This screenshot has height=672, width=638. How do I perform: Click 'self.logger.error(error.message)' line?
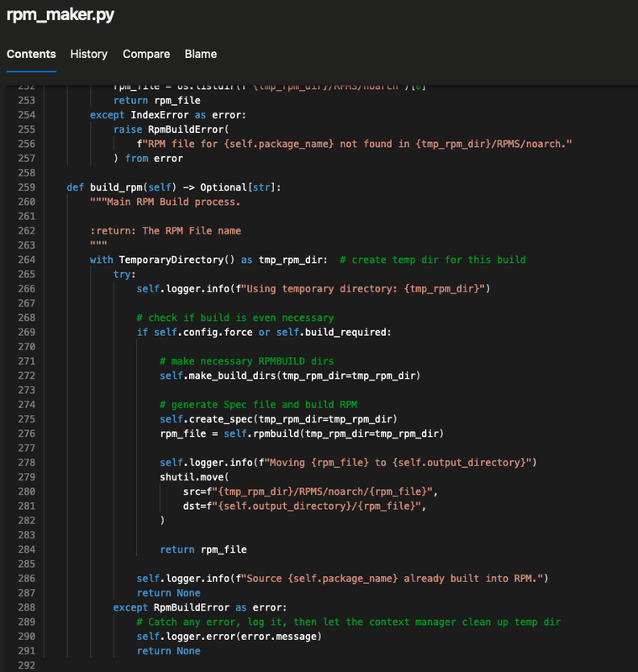(229, 637)
